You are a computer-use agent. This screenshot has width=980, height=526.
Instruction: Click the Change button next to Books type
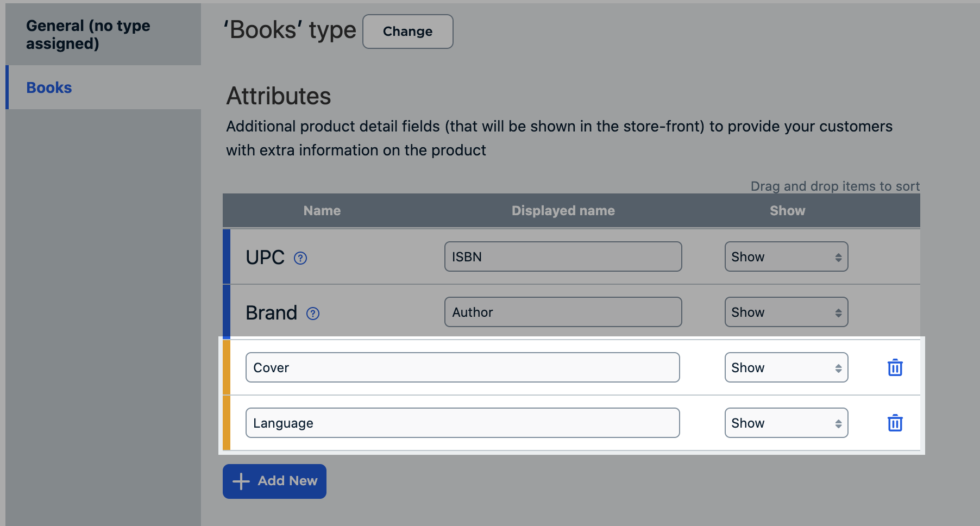[407, 32]
